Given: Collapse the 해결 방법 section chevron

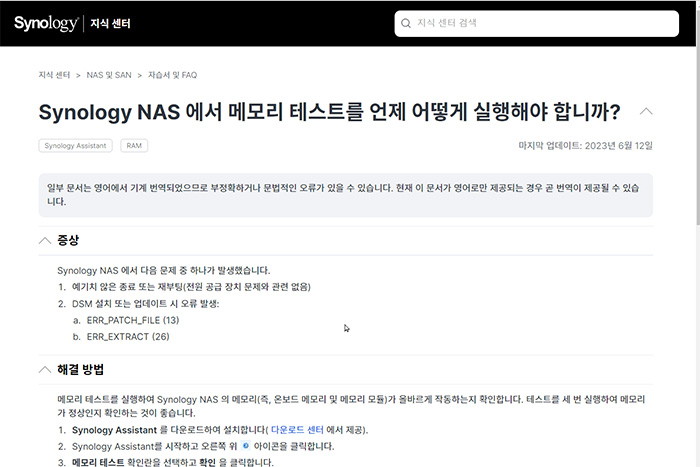Looking at the screenshot, I should point(45,370).
